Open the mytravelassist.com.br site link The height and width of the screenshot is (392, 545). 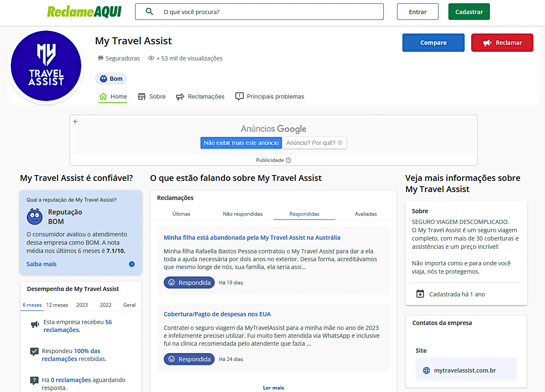[x=465, y=370]
